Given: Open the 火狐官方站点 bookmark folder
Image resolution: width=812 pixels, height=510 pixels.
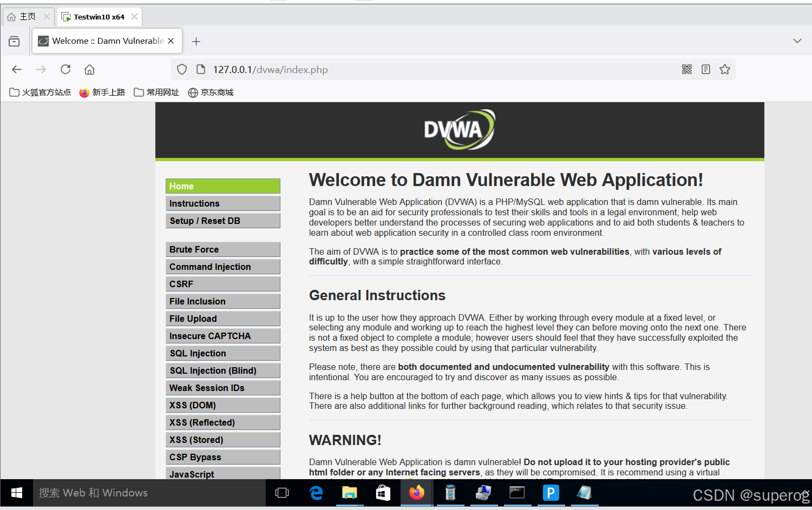Looking at the screenshot, I should click(40, 92).
